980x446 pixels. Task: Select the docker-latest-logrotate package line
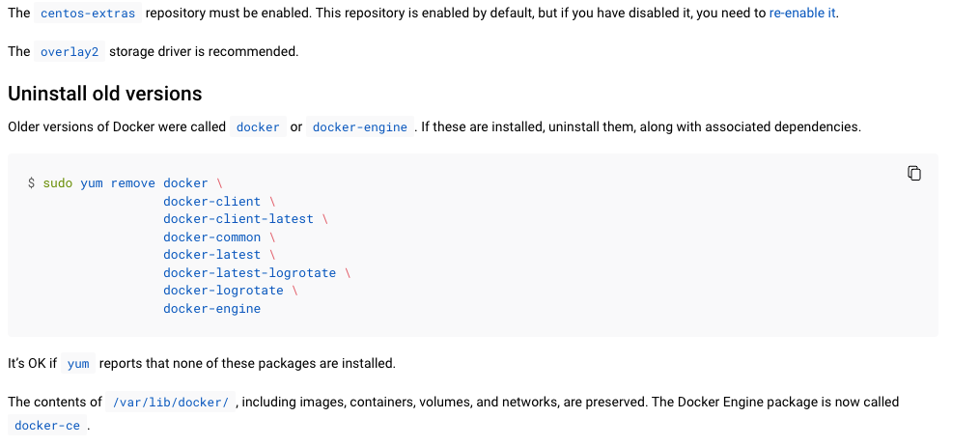[x=249, y=273]
